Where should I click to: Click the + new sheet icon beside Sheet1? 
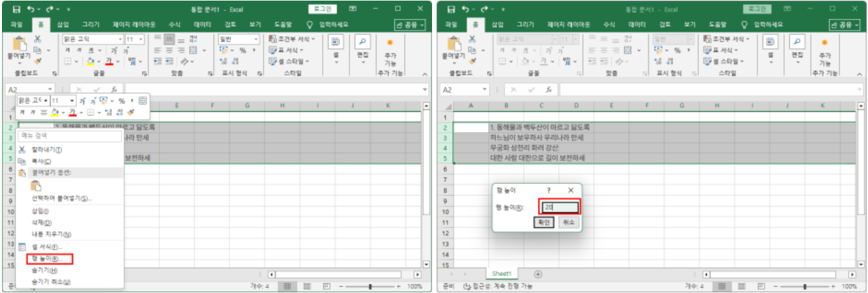click(x=537, y=274)
